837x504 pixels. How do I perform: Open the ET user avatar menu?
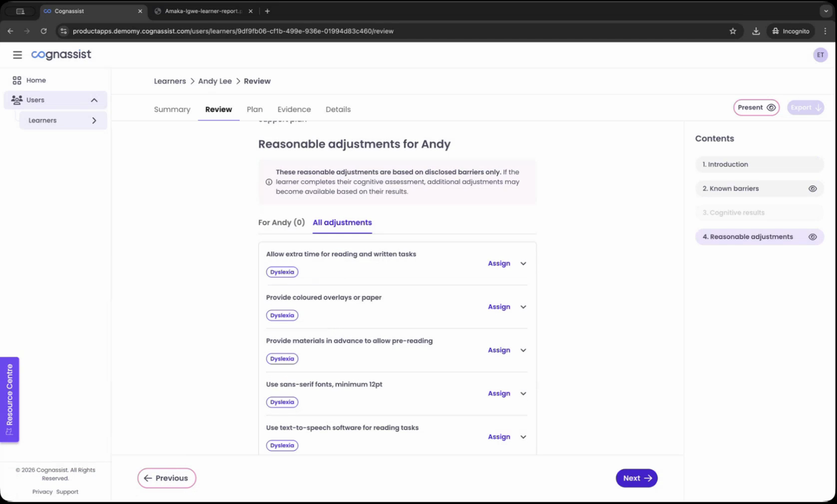(x=820, y=55)
